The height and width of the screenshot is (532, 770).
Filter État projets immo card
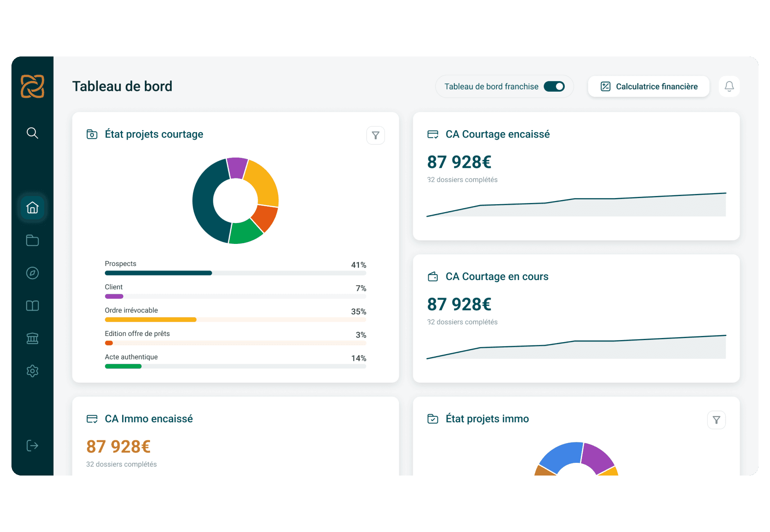[716, 420]
